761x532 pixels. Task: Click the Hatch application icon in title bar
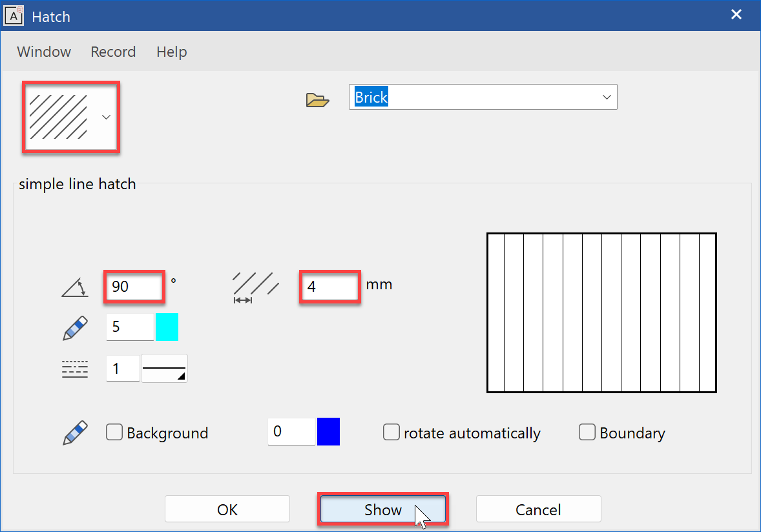(x=14, y=15)
